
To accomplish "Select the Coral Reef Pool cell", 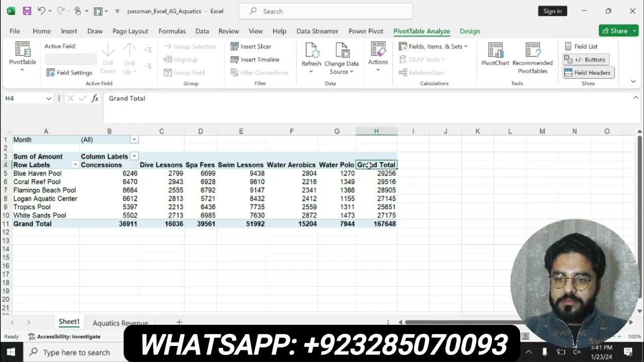I will (x=46, y=182).
